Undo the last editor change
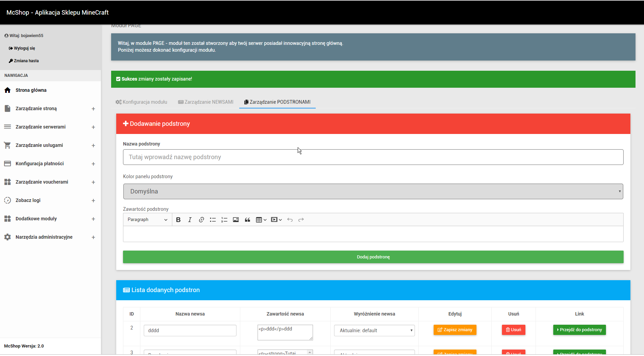The image size is (644, 356). coord(290,220)
